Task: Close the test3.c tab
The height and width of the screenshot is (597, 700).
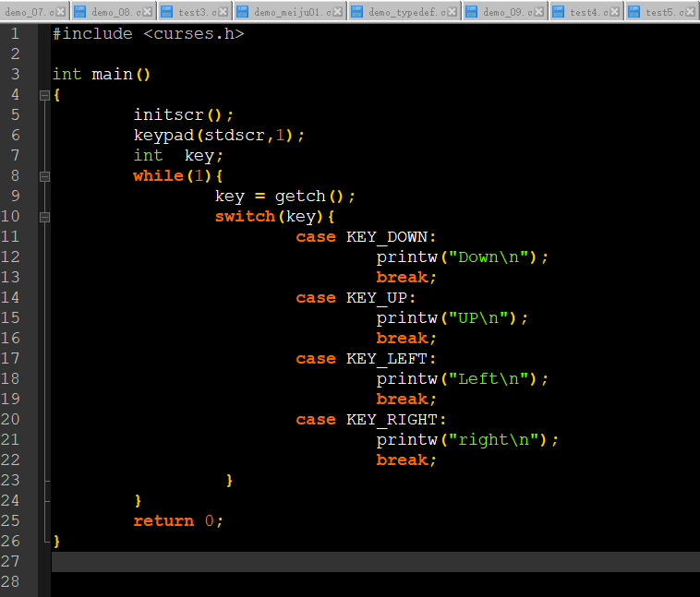Action: 223,12
